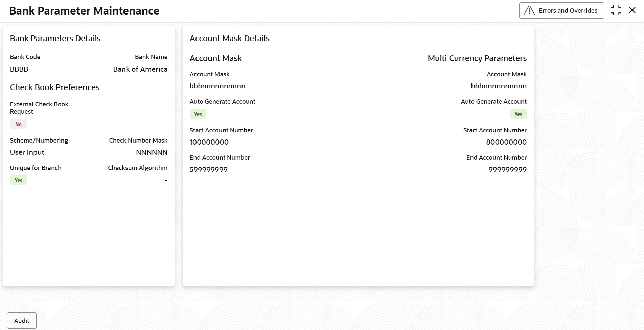Viewport: 644px width, 330px height.
Task: Click the Check Book Preferences heading
Action: (x=55, y=87)
